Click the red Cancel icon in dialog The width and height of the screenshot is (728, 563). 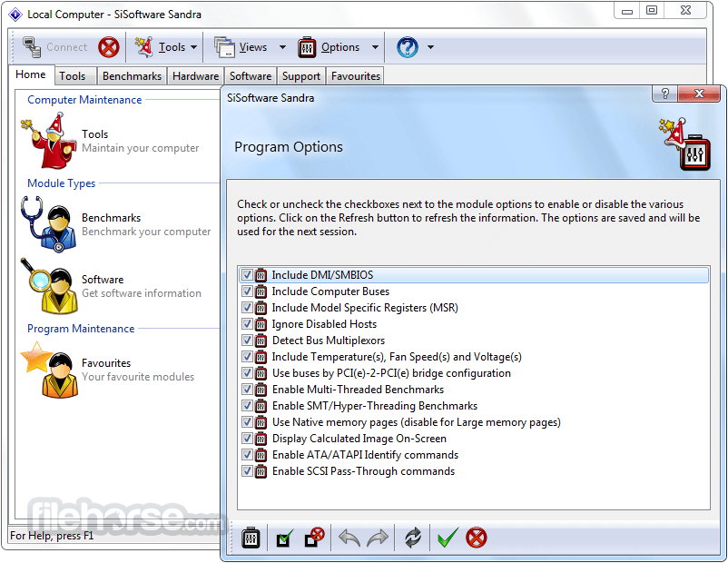point(477,538)
